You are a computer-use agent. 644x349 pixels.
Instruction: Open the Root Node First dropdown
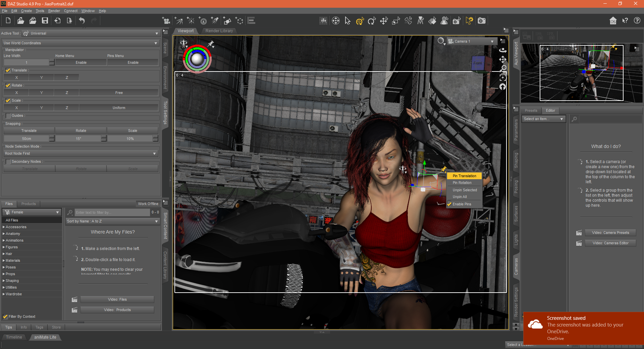click(x=80, y=154)
